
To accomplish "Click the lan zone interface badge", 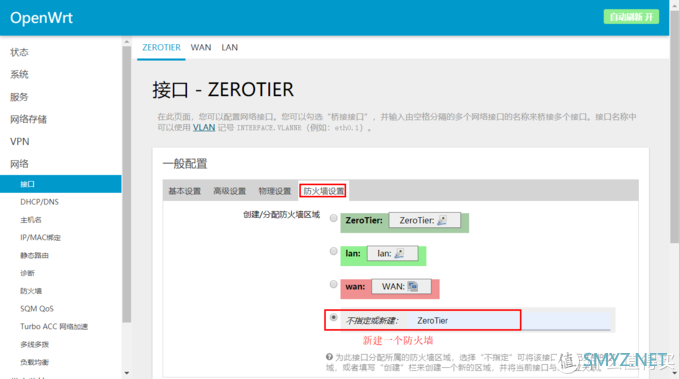I will pyautogui.click(x=392, y=253).
